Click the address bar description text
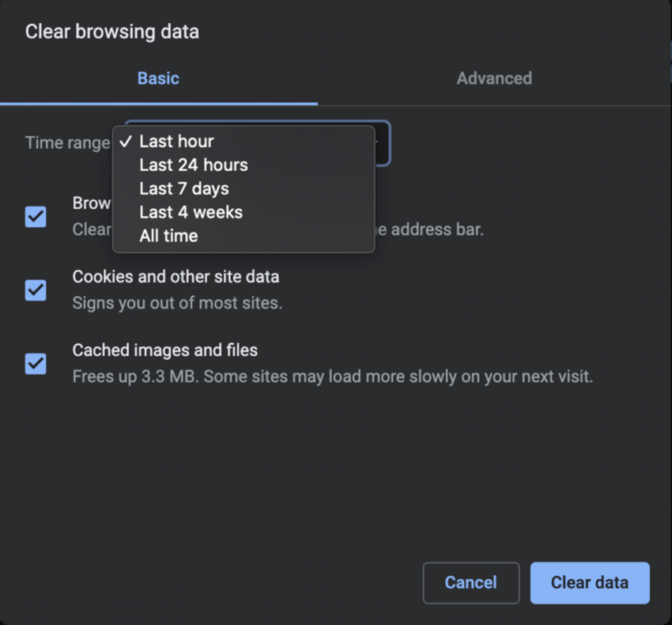The width and height of the screenshot is (672, 625). click(431, 230)
